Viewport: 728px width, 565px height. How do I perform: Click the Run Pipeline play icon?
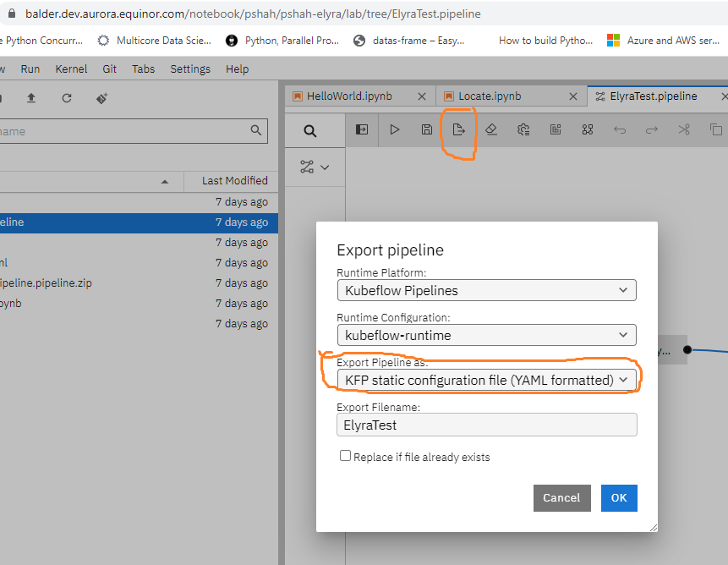[x=395, y=129]
